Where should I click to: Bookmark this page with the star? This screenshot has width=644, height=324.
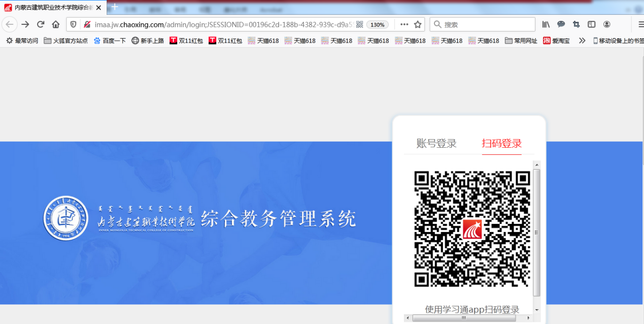click(x=418, y=24)
